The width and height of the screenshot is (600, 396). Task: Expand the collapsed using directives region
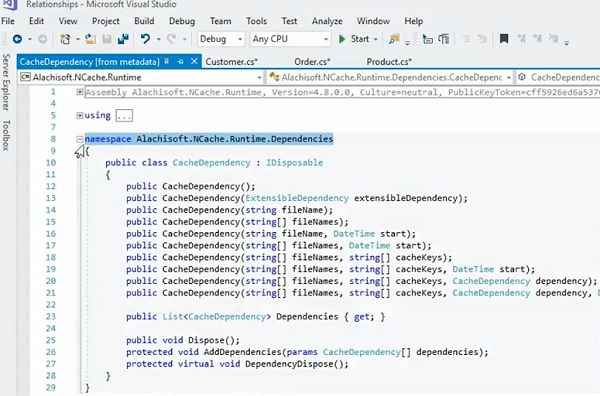click(80, 115)
